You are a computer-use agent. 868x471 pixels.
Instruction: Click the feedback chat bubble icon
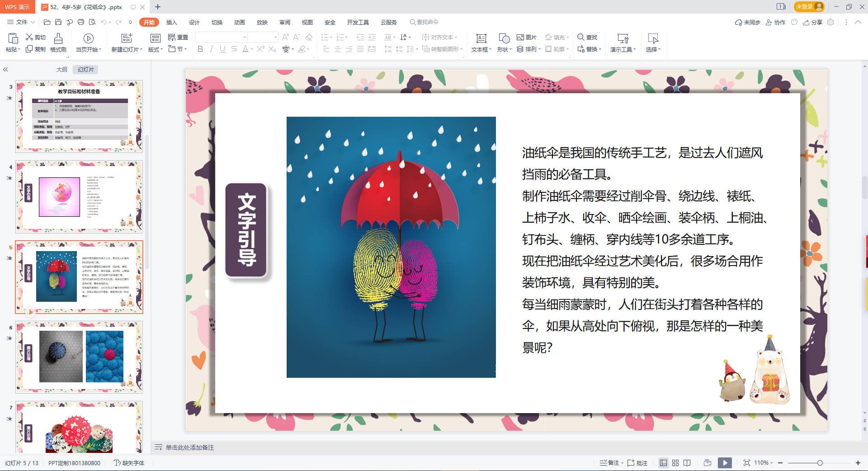tap(794, 22)
